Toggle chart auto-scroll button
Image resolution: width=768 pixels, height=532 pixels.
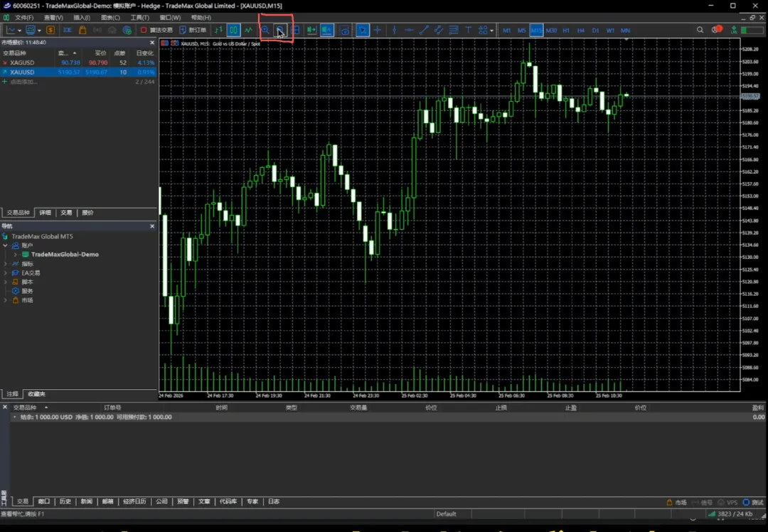pyautogui.click(x=311, y=31)
